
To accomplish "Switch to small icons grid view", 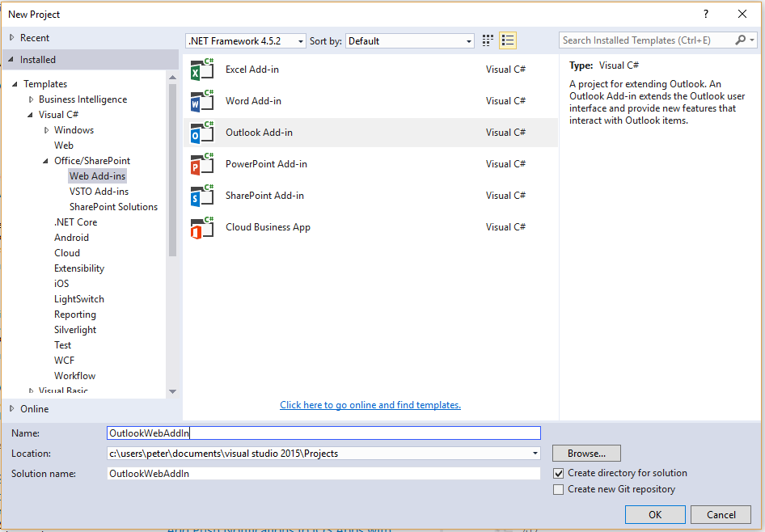I will coord(488,40).
